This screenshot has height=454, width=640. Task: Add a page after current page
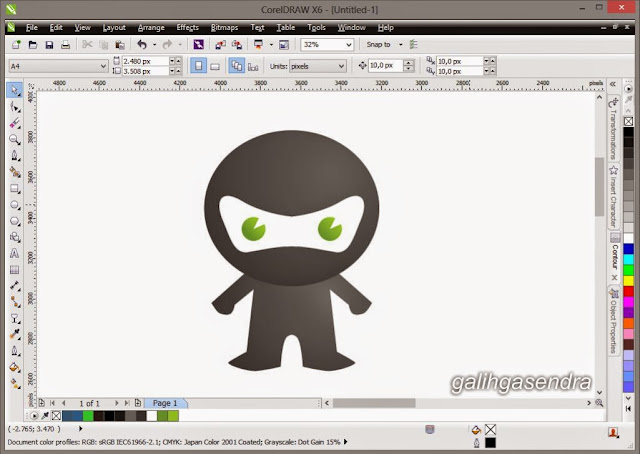138,403
